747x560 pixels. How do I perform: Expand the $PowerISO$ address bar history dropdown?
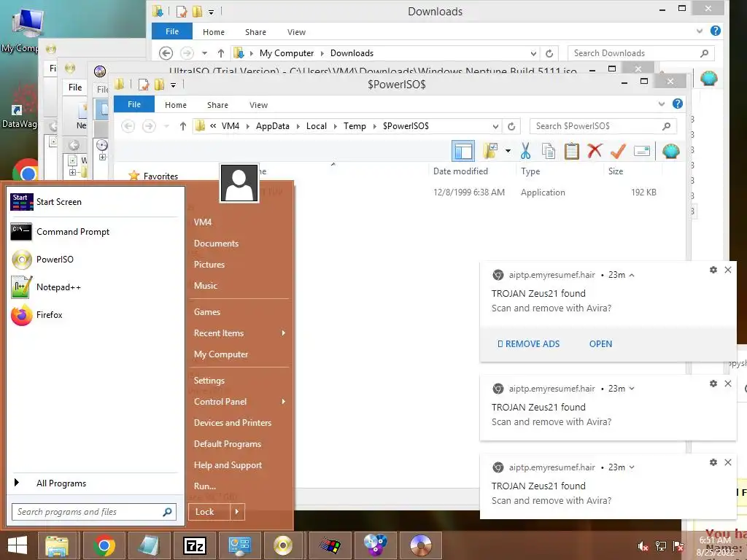[x=495, y=126]
